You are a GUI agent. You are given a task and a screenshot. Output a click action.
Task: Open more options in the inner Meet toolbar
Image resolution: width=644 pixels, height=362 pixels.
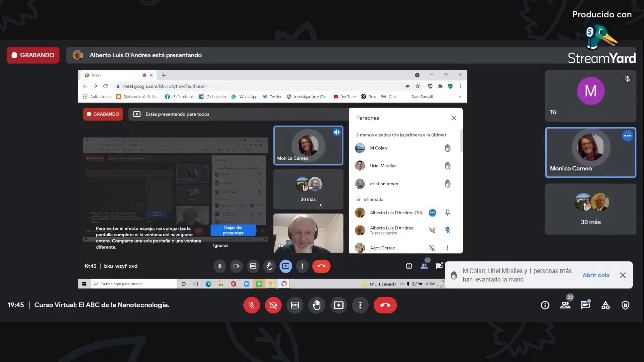tap(302, 266)
